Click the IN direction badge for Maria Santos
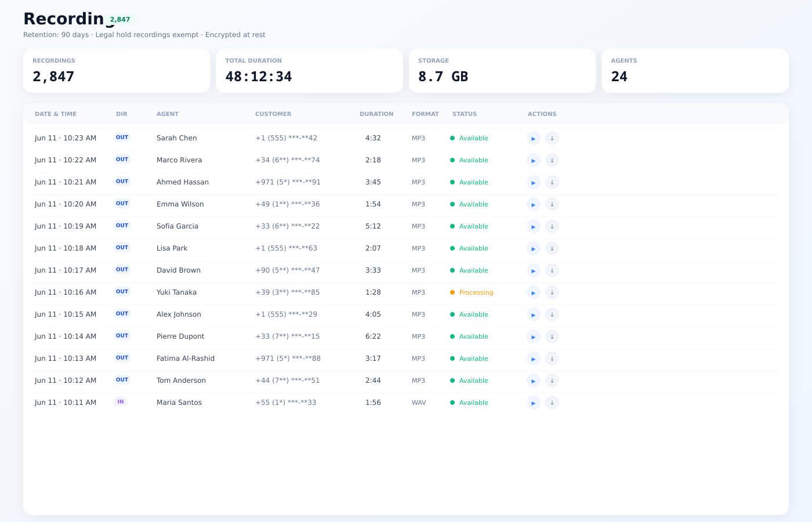Image resolution: width=812 pixels, height=522 pixels. [x=121, y=402]
